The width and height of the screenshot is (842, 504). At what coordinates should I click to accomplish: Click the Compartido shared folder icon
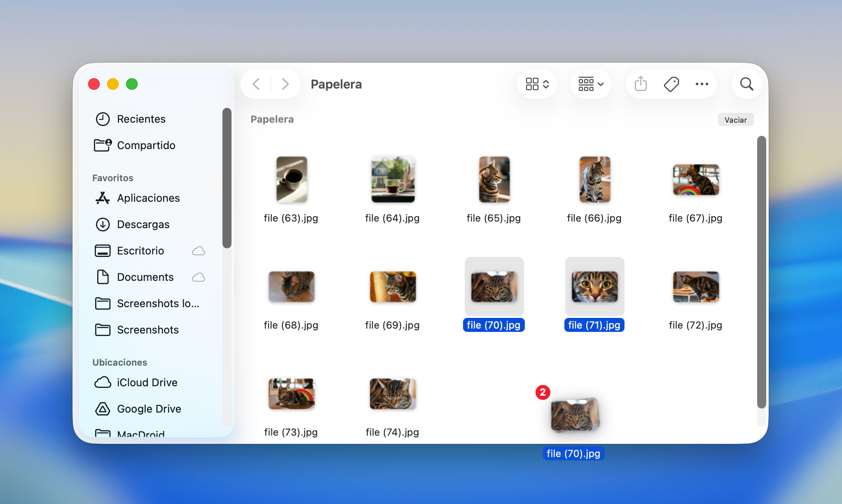(x=103, y=145)
